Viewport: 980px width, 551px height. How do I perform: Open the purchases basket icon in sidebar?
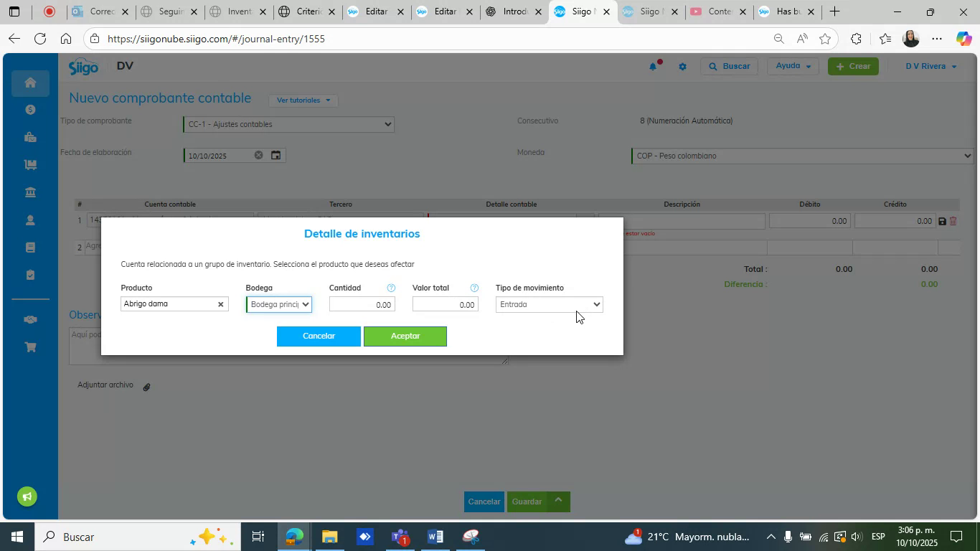tap(30, 137)
